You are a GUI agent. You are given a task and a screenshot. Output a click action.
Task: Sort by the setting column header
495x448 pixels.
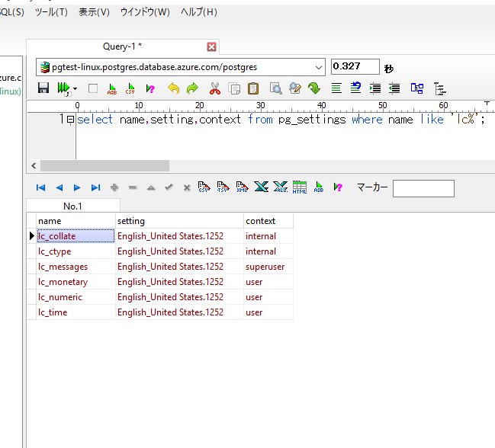point(178,221)
